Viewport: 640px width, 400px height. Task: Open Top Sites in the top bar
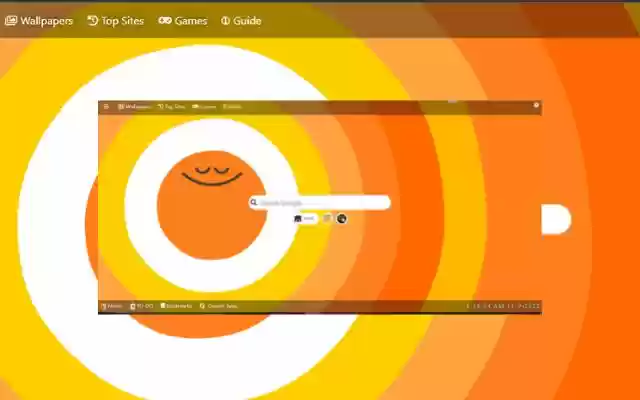click(116, 21)
